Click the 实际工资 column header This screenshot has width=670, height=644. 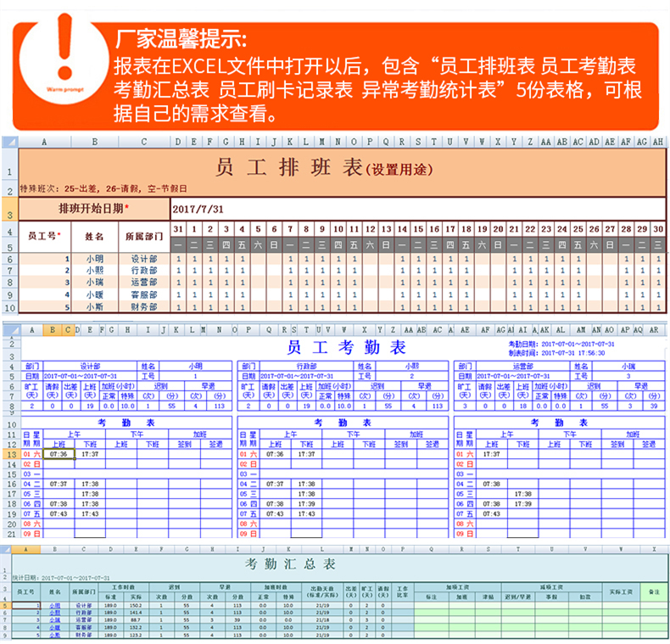click(x=620, y=590)
